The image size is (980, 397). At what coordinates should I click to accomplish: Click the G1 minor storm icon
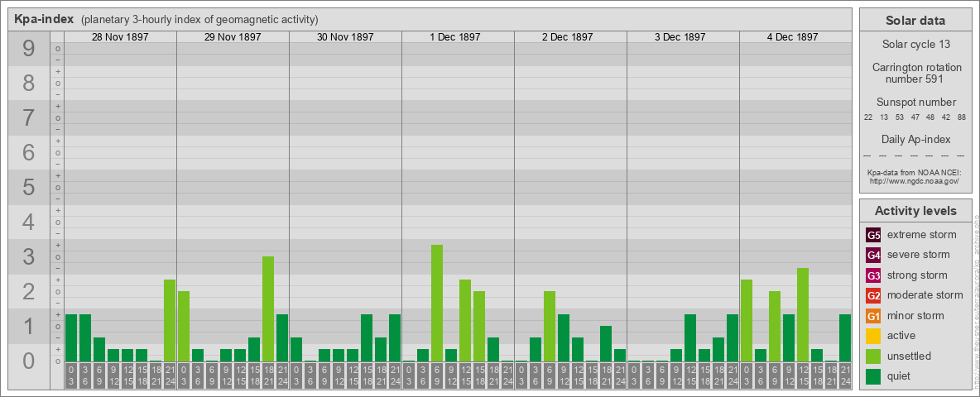(x=873, y=315)
